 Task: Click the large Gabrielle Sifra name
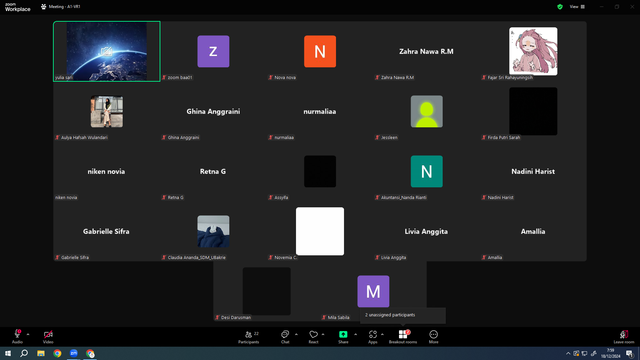[106, 231]
